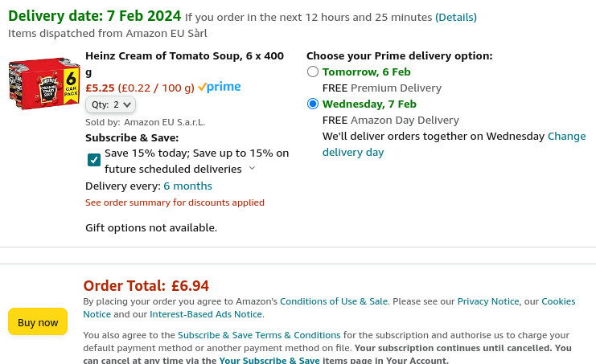Open Subscribe & Save Terms & Conditions link

(259, 335)
